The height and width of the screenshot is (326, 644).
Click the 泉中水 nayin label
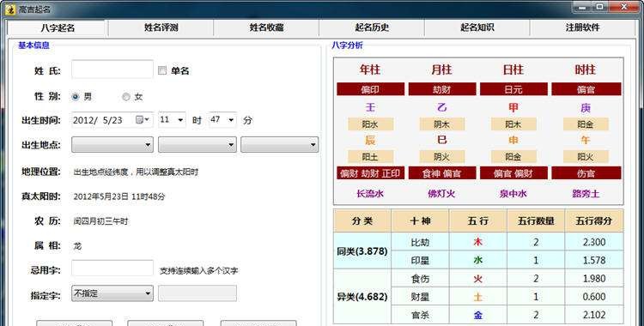pos(513,193)
